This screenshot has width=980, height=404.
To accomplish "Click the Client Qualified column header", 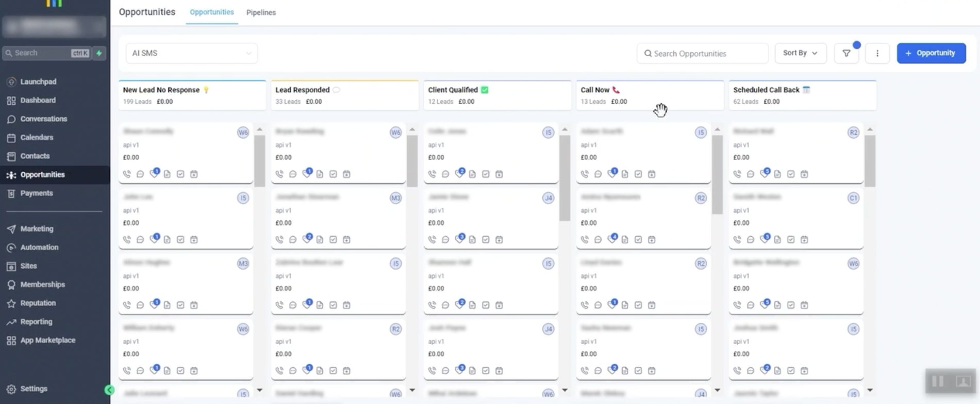I will pyautogui.click(x=497, y=95).
